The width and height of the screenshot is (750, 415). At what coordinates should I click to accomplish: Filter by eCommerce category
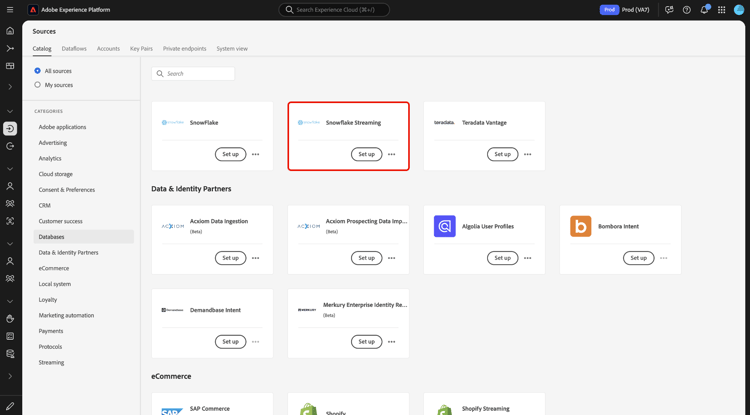54,268
